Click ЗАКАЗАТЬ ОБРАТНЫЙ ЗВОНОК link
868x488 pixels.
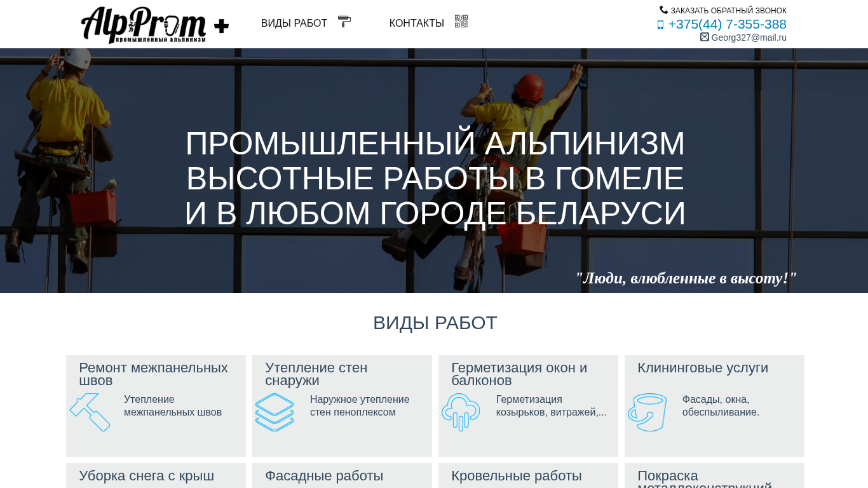pyautogui.click(x=729, y=11)
